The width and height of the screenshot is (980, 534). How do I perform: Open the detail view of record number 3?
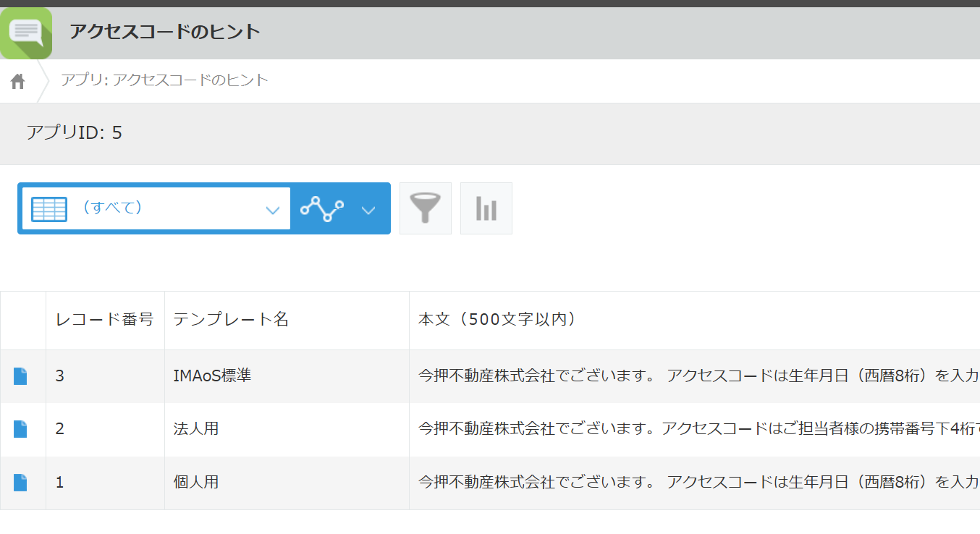22,376
